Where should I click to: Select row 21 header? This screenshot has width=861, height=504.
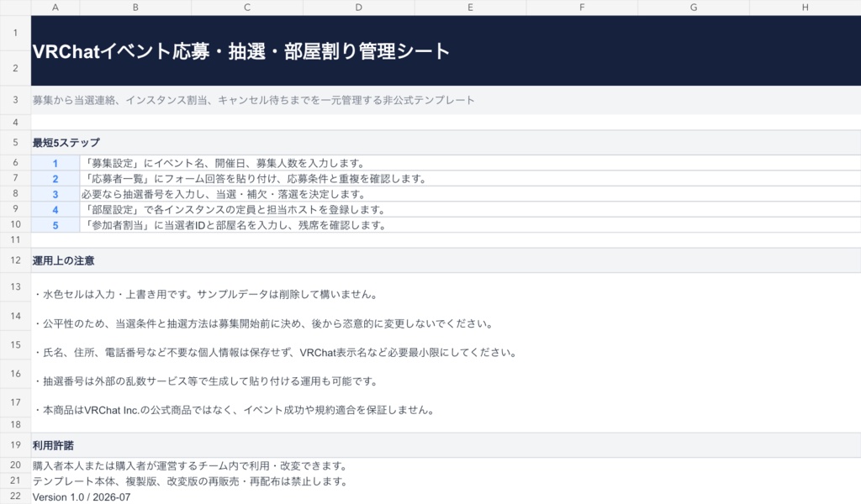coord(15,480)
